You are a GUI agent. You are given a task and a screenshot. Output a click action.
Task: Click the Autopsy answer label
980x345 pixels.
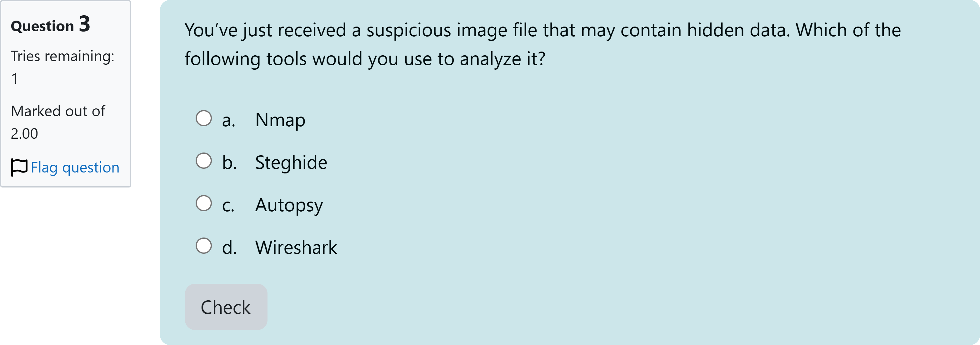(x=289, y=205)
